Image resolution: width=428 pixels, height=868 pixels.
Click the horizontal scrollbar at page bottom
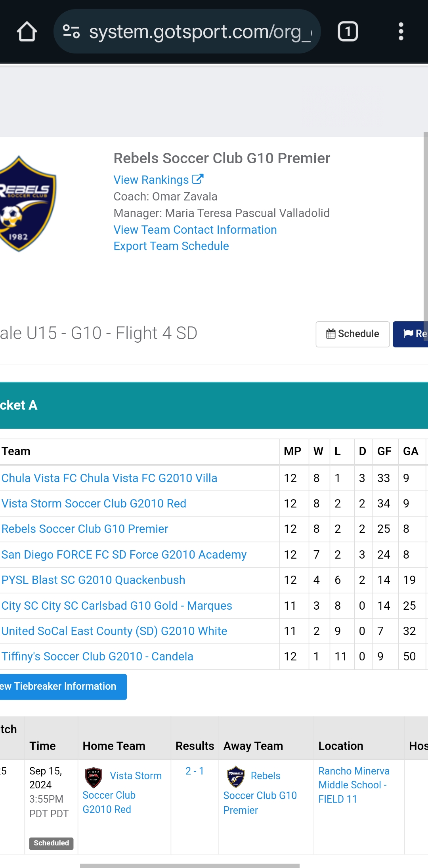tap(189, 866)
